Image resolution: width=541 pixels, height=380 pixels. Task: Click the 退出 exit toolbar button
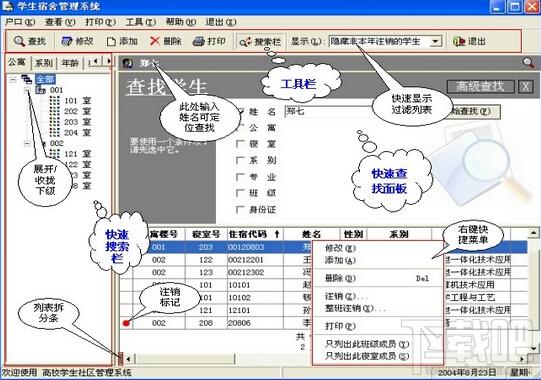coord(469,41)
